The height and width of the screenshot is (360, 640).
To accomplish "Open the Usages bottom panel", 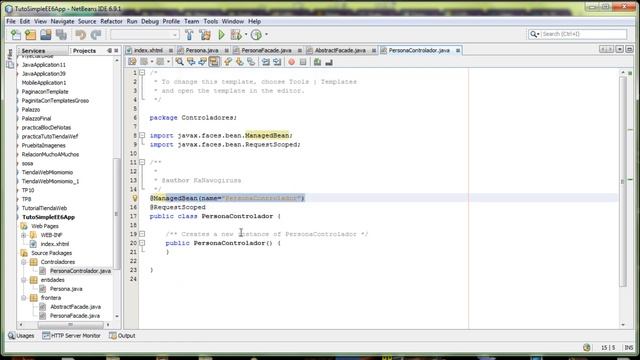I will click(x=21, y=336).
